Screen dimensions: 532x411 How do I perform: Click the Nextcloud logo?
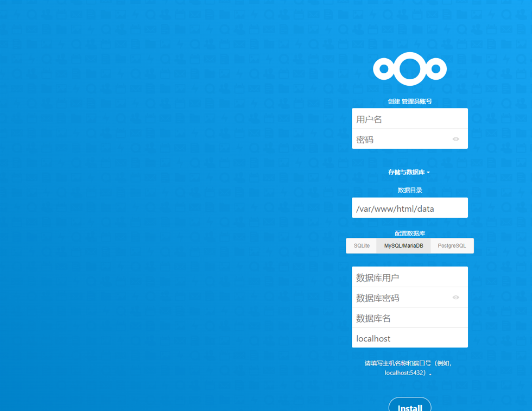coord(409,69)
